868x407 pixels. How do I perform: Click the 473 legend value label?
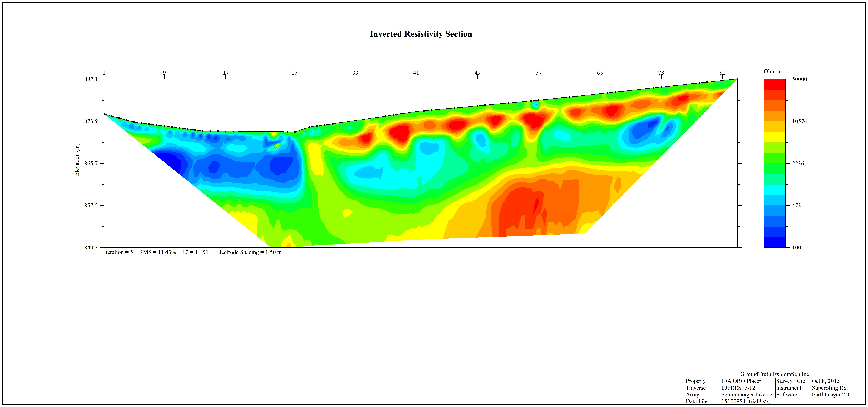tap(796, 205)
